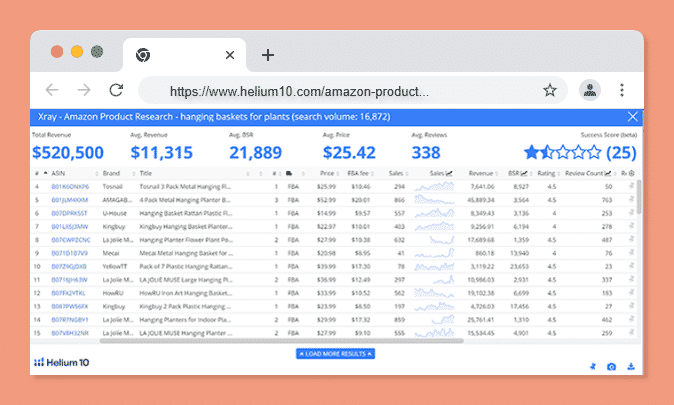
Task: Click the Avg. Revenue value $11,315
Action: point(162,153)
